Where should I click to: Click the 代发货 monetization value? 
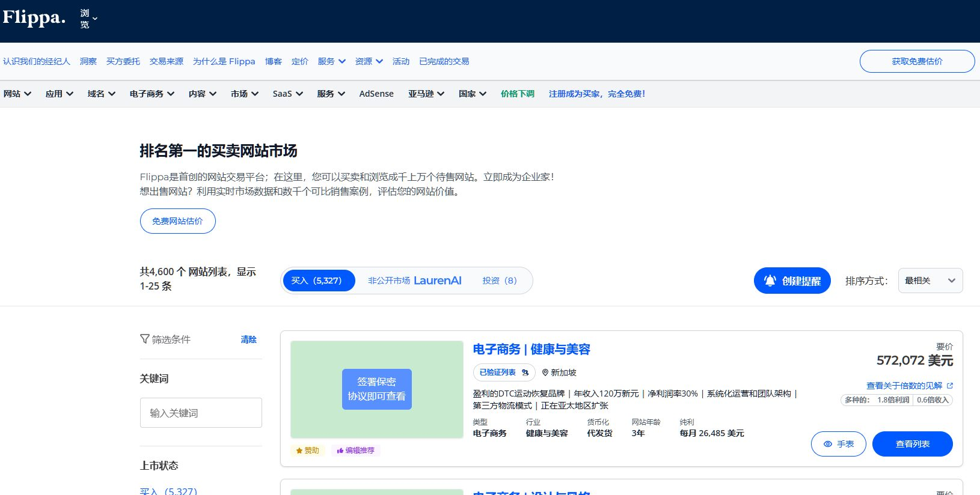[599, 433]
